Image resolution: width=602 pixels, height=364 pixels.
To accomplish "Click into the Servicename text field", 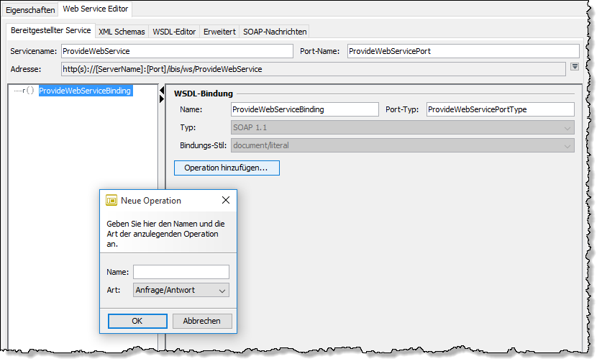I will pos(176,51).
